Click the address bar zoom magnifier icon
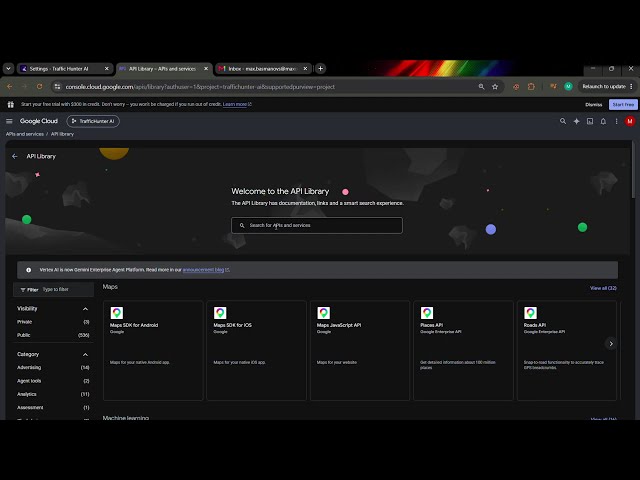 (x=482, y=87)
